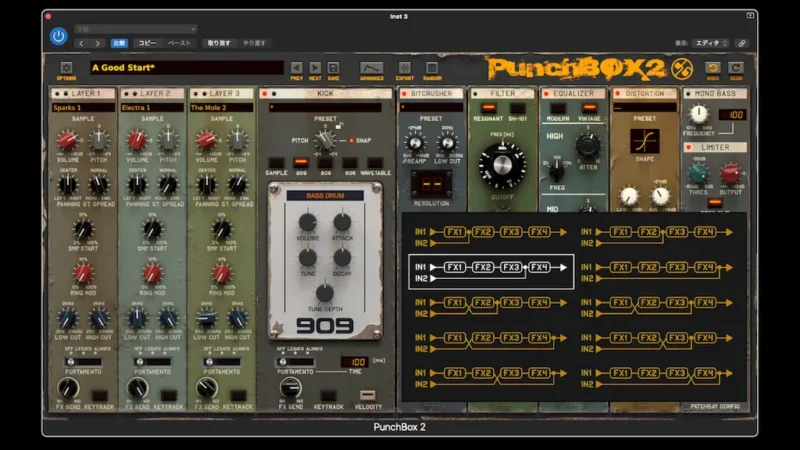
Task: Disable the Bitcrusher power LED
Action: pos(404,94)
